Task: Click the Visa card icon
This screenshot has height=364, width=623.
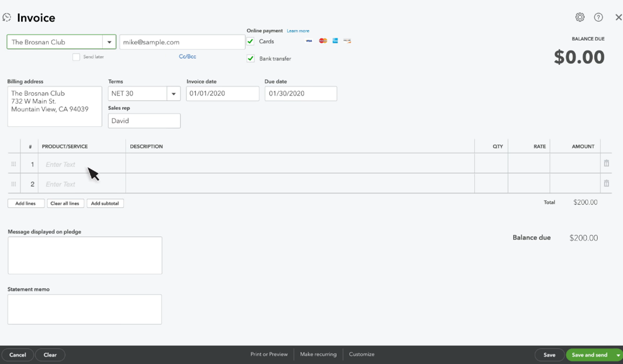Action: 309,41
